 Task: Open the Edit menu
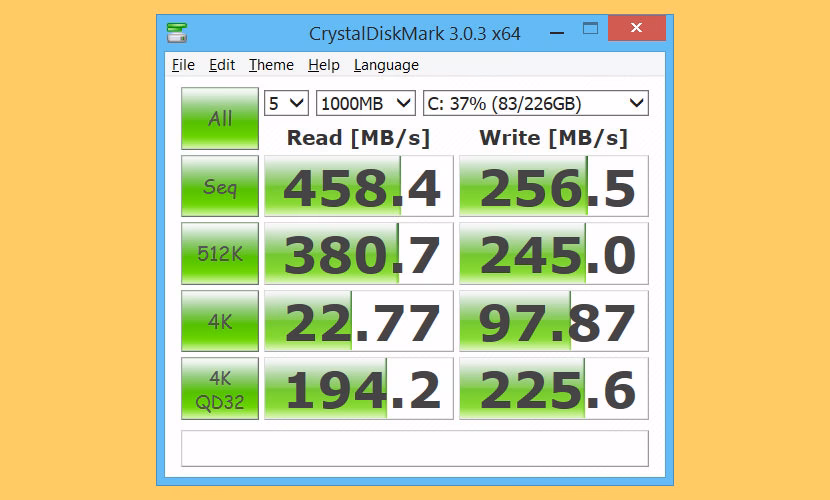222,65
